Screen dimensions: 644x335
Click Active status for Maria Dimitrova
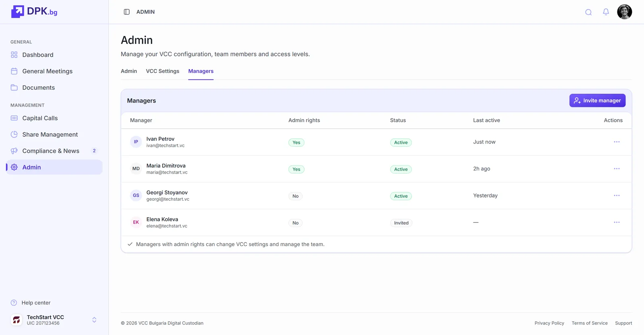[x=401, y=169]
